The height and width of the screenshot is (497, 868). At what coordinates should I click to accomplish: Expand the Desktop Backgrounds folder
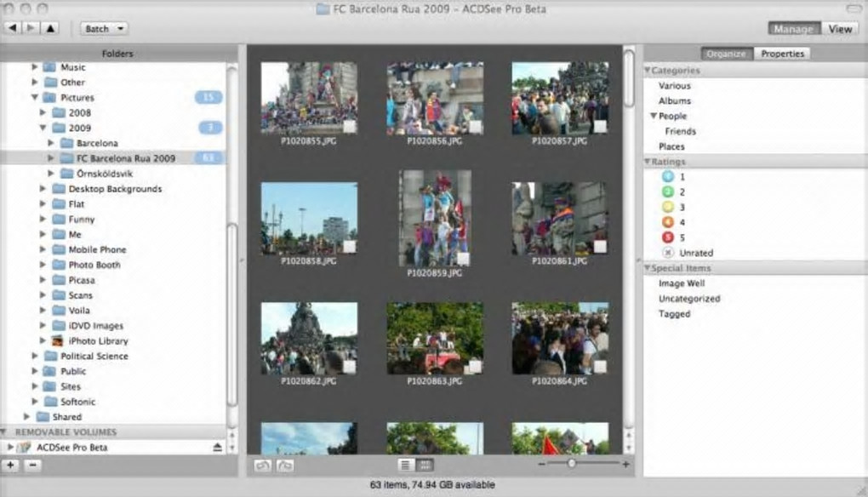click(x=43, y=189)
